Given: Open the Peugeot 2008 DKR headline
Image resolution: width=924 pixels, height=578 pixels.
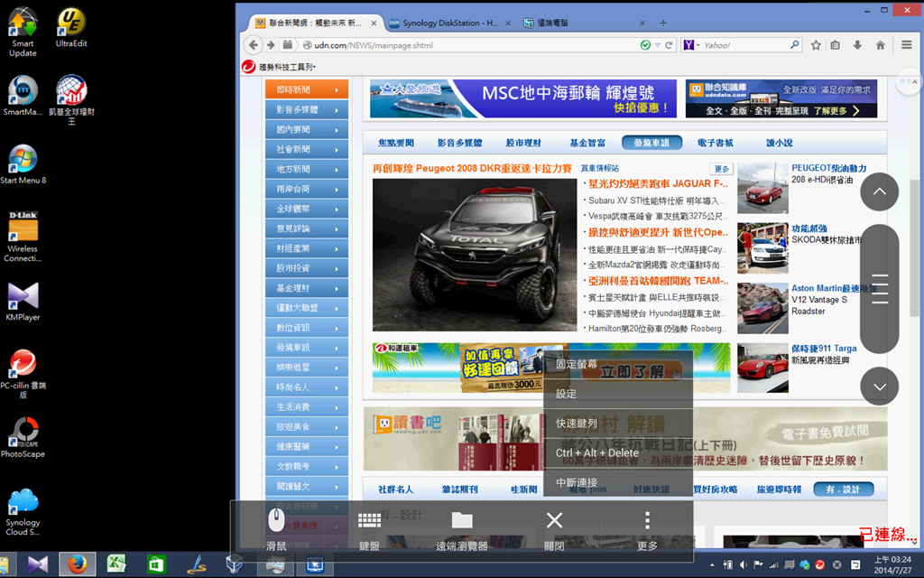Looking at the screenshot, I should 472,169.
